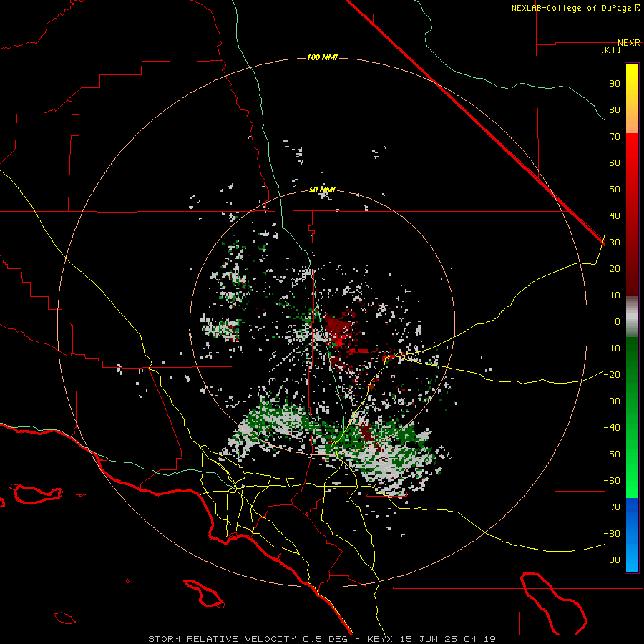Click the -60 value on the velocity scale
Screen dimensions: 644x644
coord(612,481)
